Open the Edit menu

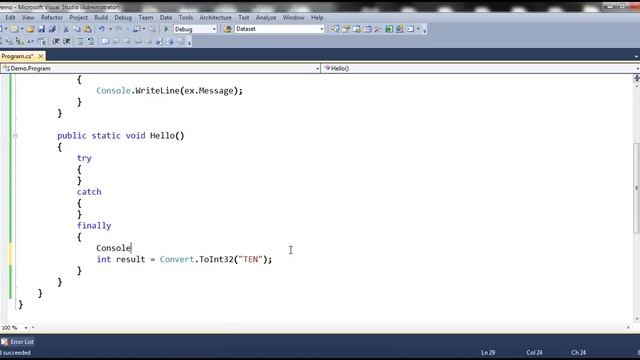click(x=10, y=18)
